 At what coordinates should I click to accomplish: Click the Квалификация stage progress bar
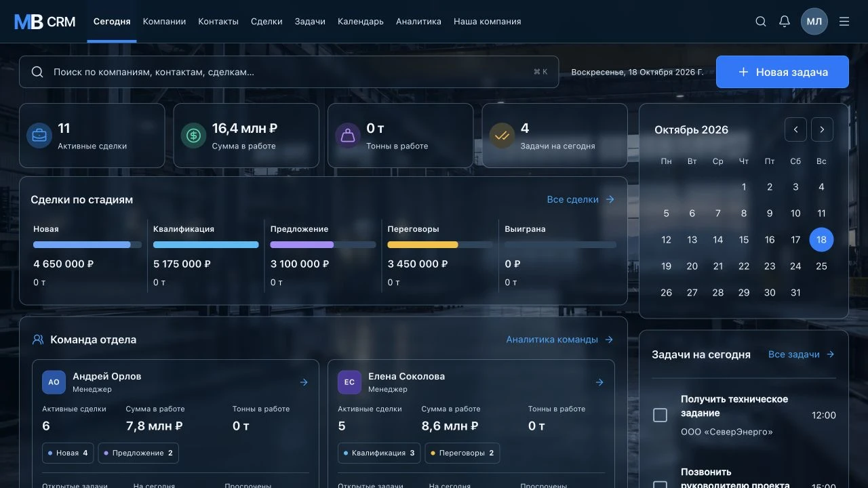206,245
